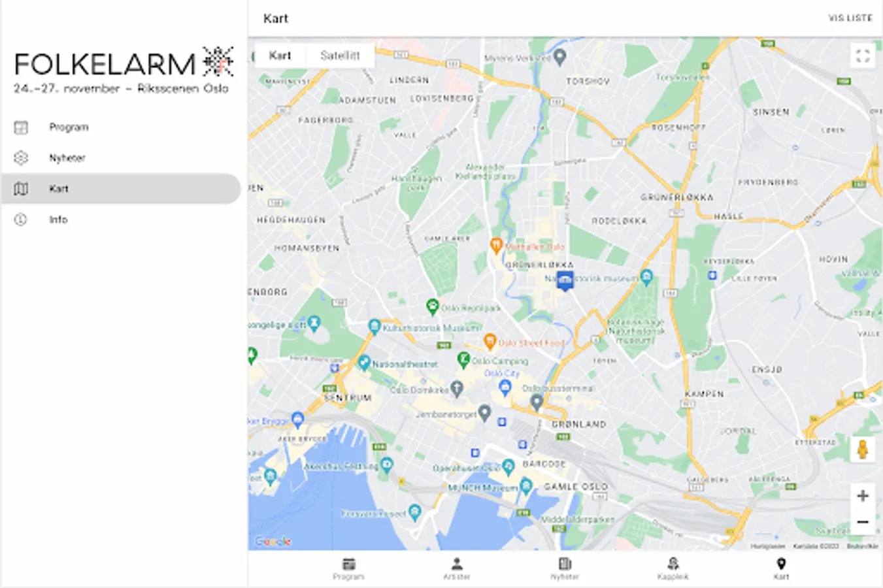Click the Oslo Domkirke pin
Viewport: 883px width, 588px height.
457,389
